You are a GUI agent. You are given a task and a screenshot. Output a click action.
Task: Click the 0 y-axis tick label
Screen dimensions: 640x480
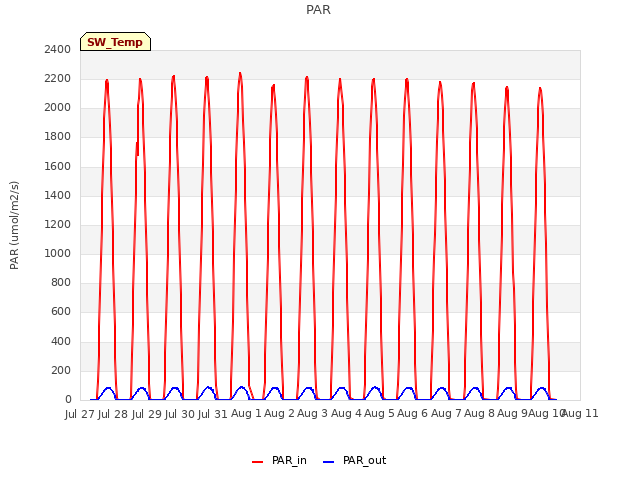tap(68, 399)
